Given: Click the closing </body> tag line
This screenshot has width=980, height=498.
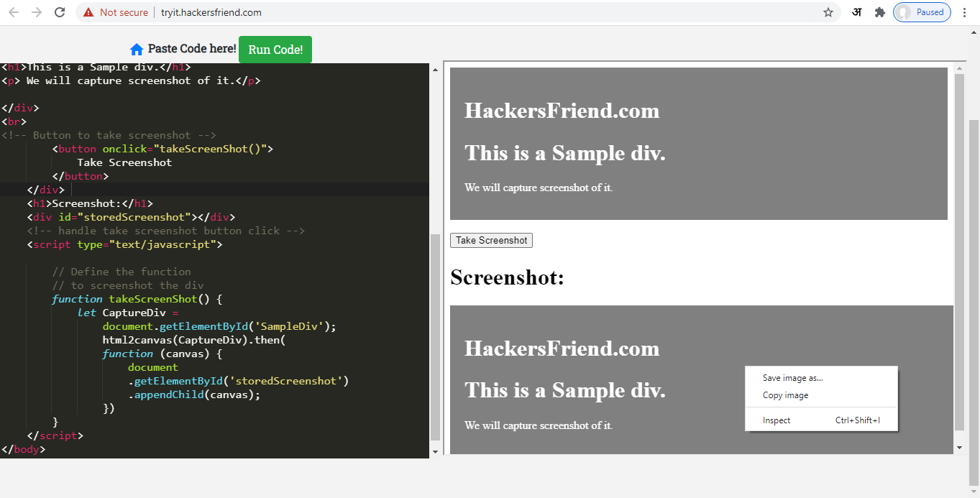Looking at the screenshot, I should 23,449.
